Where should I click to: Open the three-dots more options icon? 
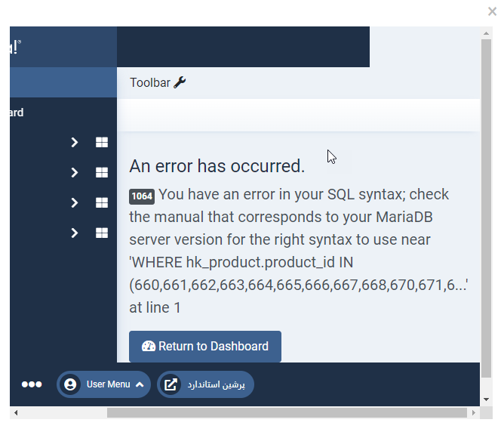pyautogui.click(x=32, y=384)
